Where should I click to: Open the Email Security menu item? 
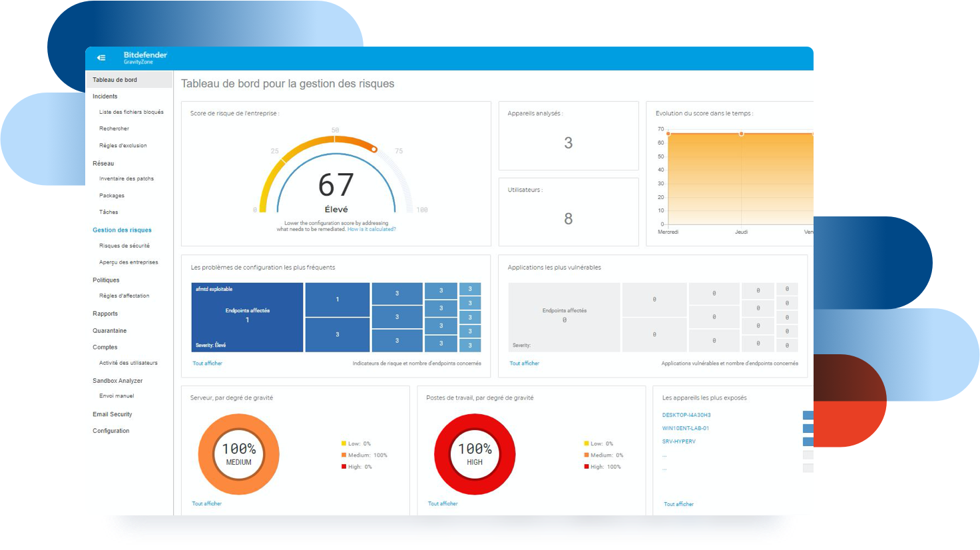tap(113, 414)
